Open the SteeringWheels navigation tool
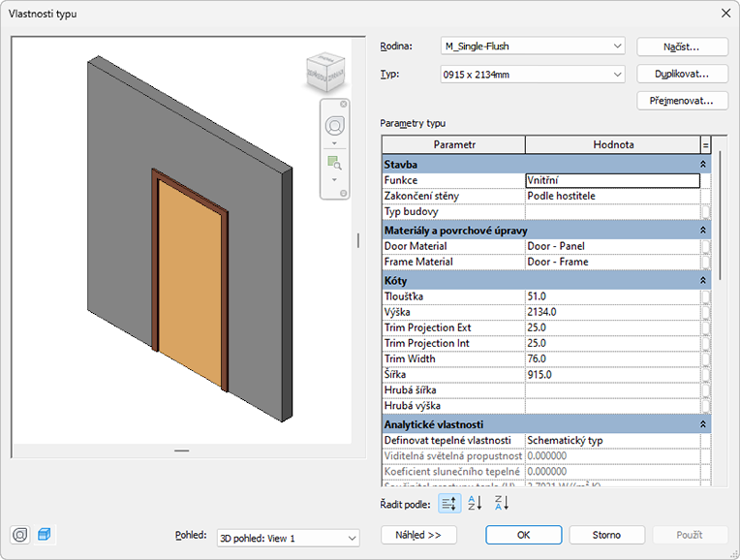 click(x=334, y=126)
